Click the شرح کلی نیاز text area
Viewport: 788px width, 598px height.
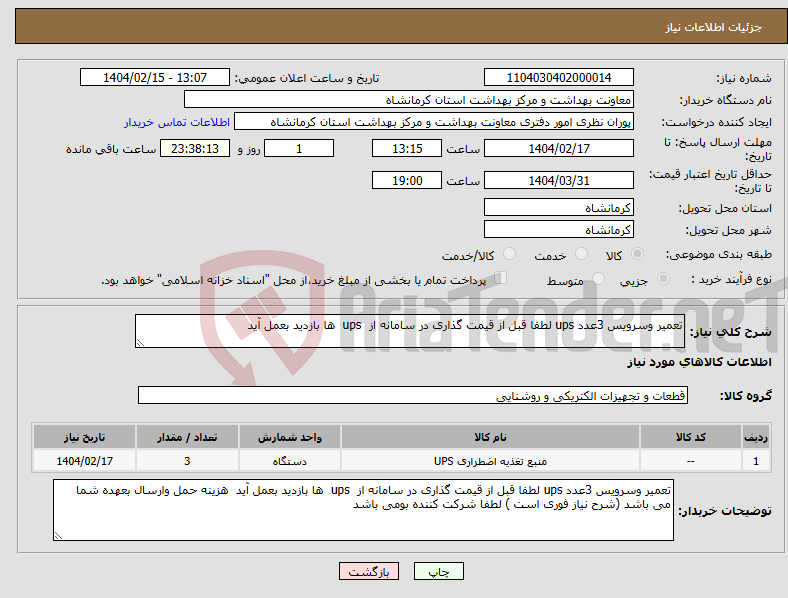coord(410,331)
